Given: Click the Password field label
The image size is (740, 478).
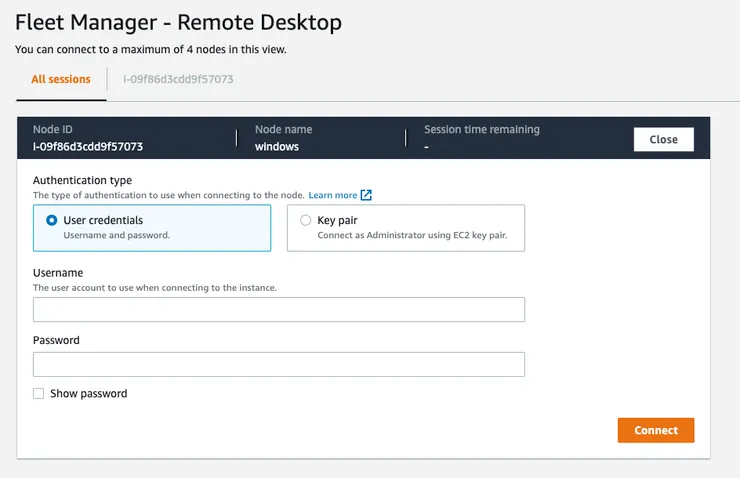Looking at the screenshot, I should pos(56,340).
